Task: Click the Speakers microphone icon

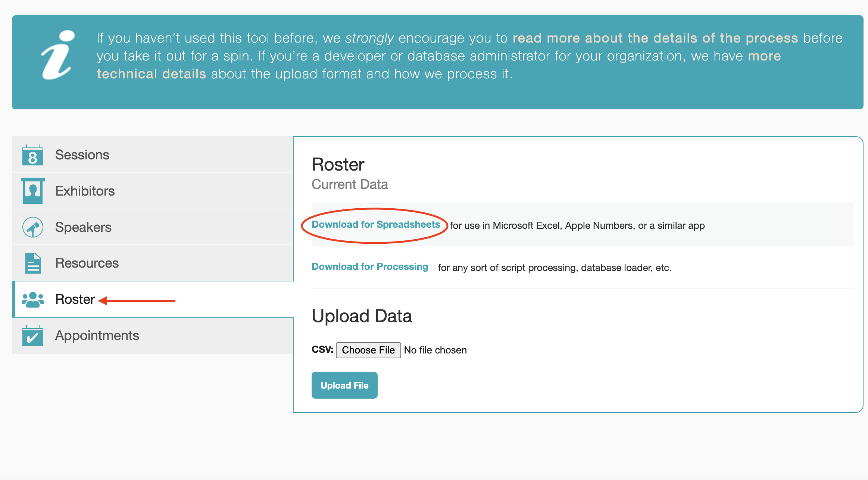Action: [32, 227]
